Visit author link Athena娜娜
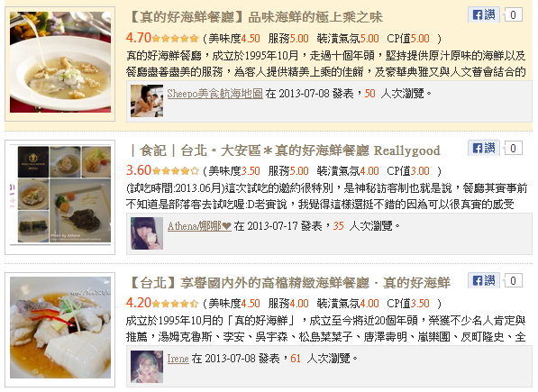The width and height of the screenshot is (538, 392). point(199,226)
